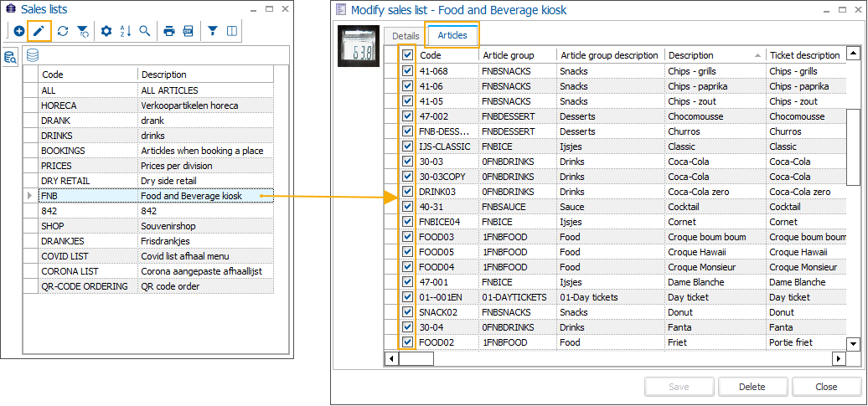Viewport: 868px width, 406px height.
Task: Click the row indicator arrow beside FNB
Action: 31,196
